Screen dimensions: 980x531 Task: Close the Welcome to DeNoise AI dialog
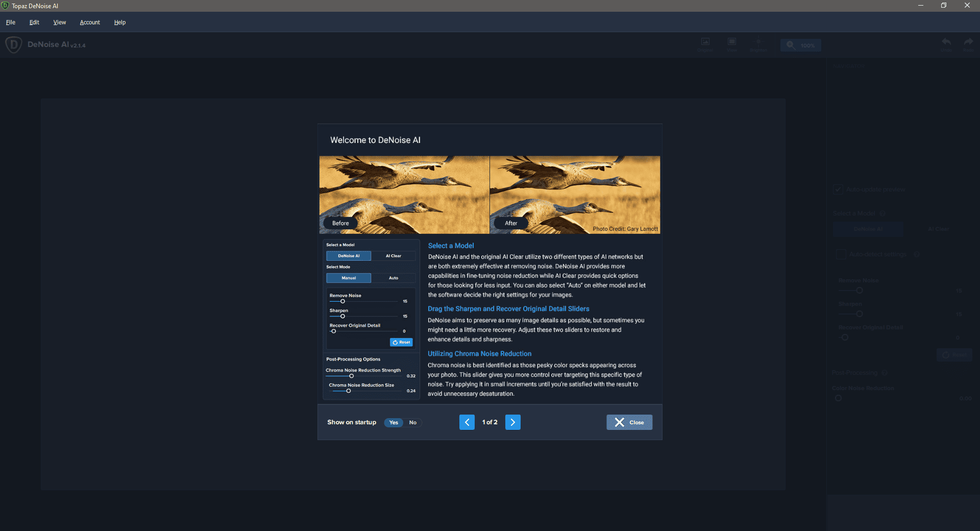(x=629, y=422)
